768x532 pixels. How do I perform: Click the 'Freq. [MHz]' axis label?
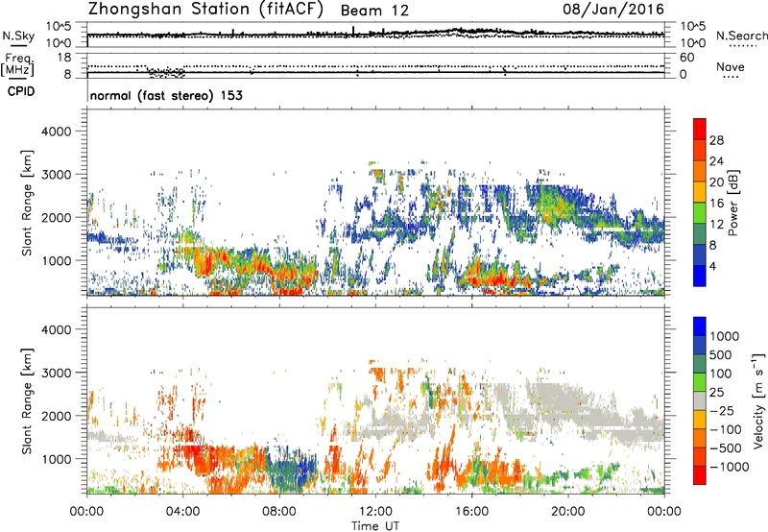18,65
